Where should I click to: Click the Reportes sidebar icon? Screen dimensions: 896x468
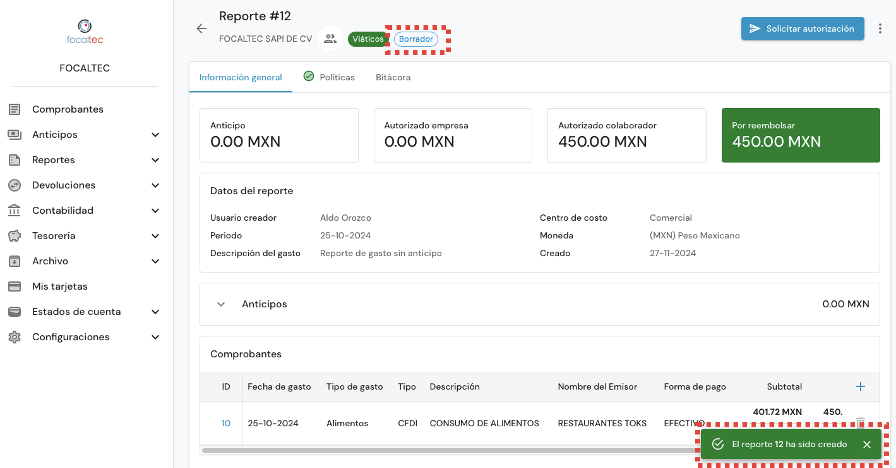(14, 160)
